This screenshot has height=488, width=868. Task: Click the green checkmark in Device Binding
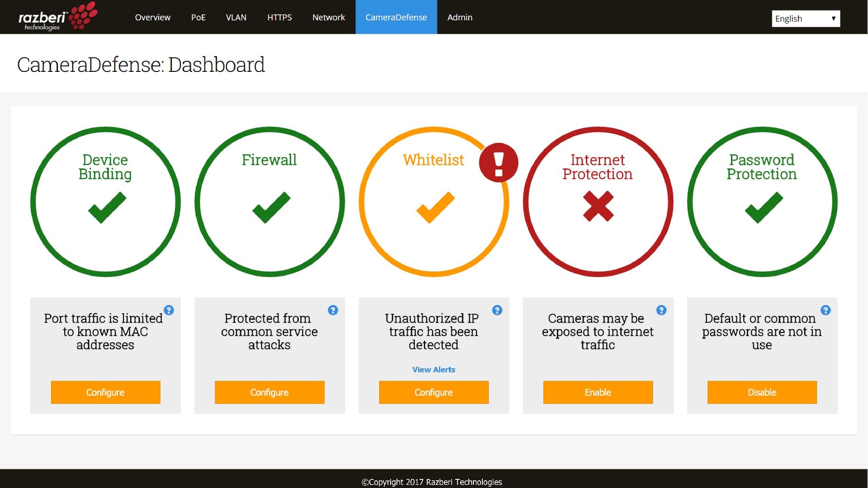[x=107, y=207]
